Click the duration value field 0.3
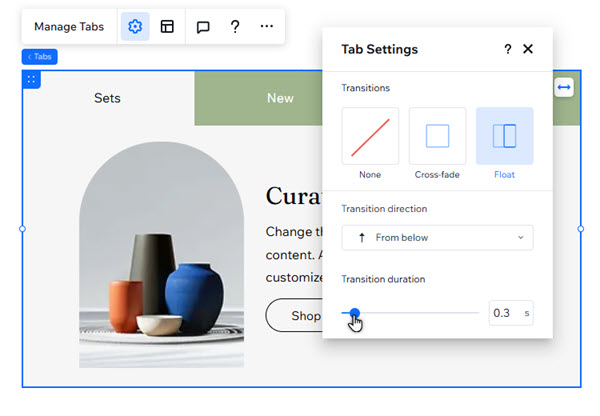The width and height of the screenshot is (600, 416). coord(511,313)
